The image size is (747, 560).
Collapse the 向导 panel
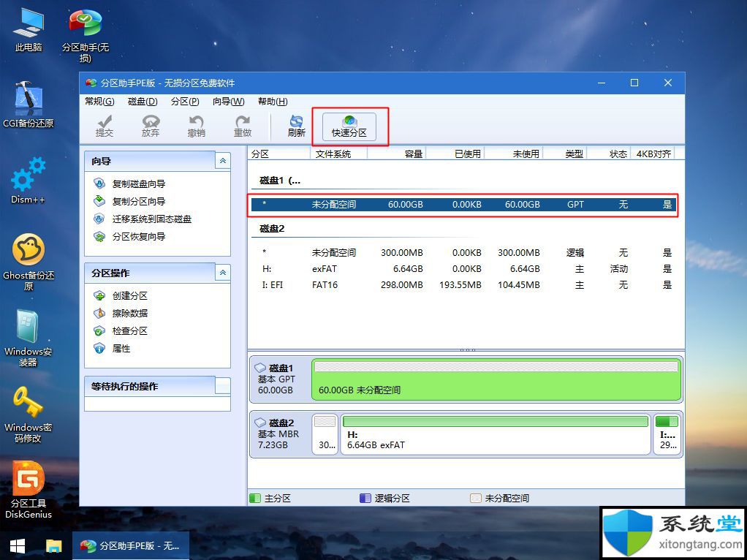point(222,161)
